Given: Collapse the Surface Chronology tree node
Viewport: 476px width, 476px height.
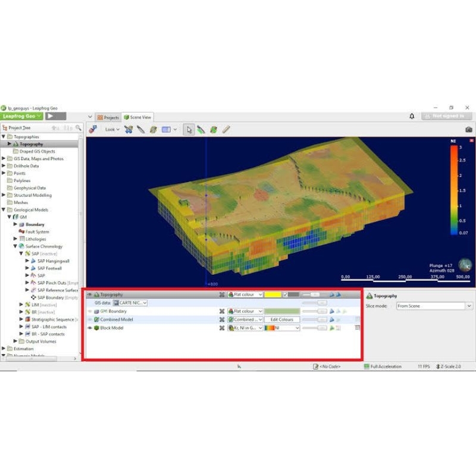Looking at the screenshot, I should coord(15,246).
